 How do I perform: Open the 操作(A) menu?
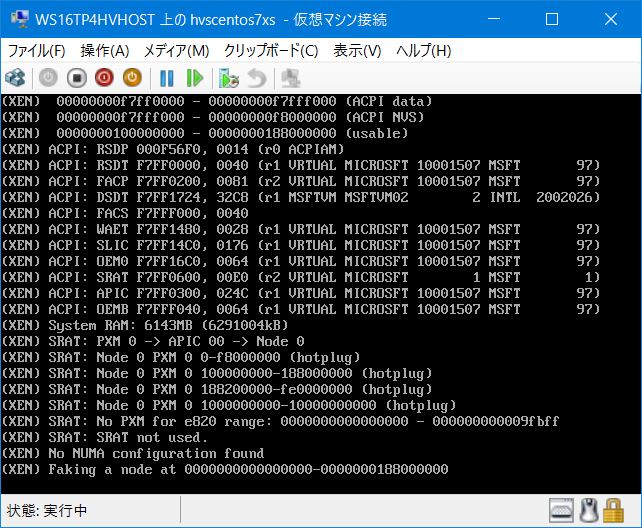pos(105,51)
